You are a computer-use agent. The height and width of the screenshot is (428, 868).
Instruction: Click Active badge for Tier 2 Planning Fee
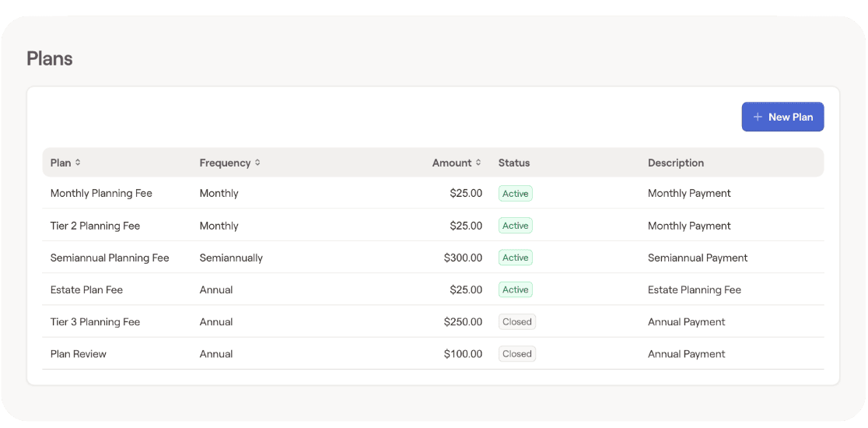[516, 226]
